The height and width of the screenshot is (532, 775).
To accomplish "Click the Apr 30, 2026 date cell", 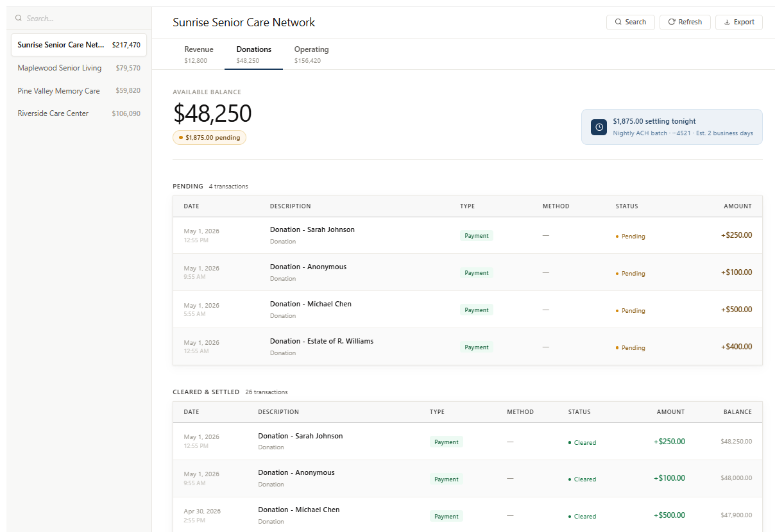I will pyautogui.click(x=202, y=515).
